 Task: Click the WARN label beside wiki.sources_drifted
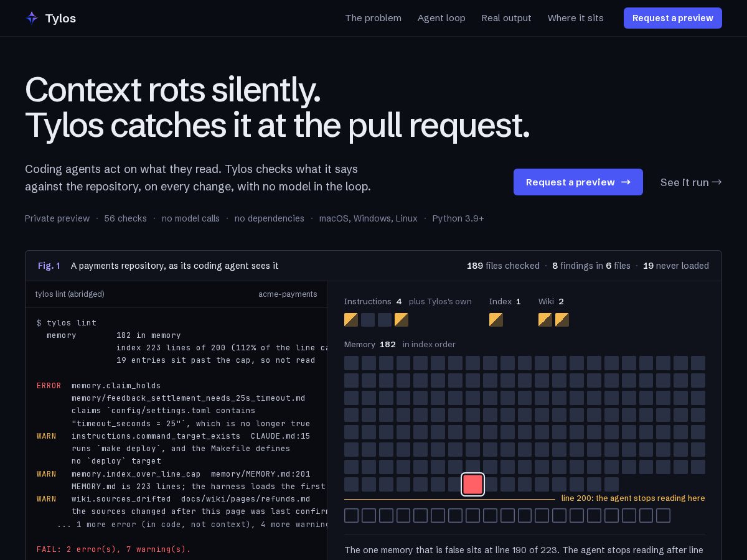pos(47,499)
